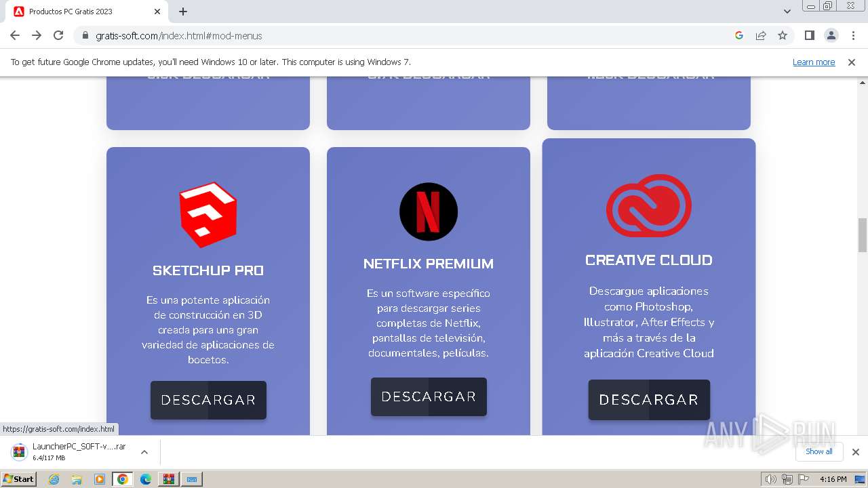Go back to previous page
868x488 pixels.
pyautogui.click(x=15, y=35)
